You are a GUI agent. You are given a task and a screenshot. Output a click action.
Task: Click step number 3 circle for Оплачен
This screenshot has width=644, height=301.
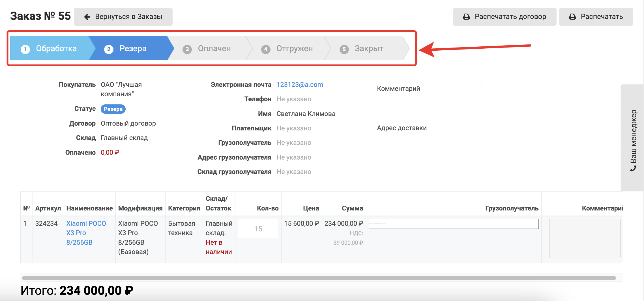[187, 49]
